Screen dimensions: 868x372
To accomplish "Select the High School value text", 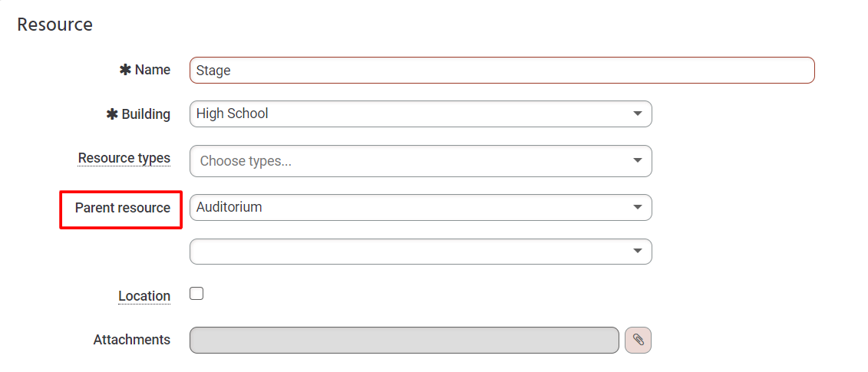I will 233,114.
